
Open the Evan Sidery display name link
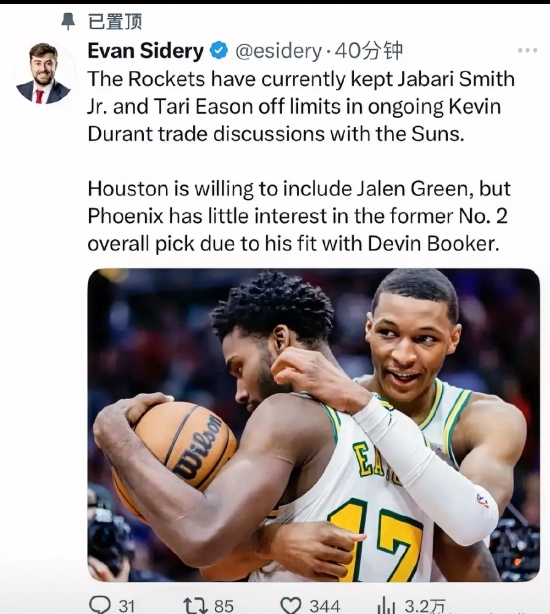point(146,51)
